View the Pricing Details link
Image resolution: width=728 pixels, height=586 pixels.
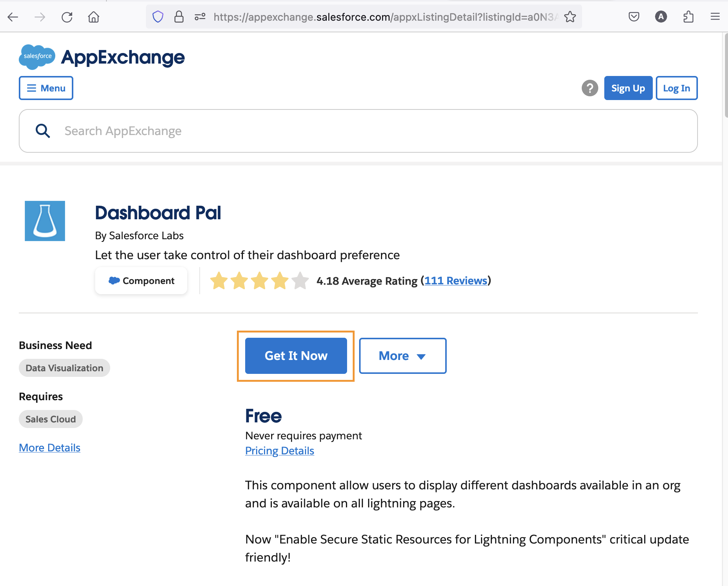[x=279, y=451]
